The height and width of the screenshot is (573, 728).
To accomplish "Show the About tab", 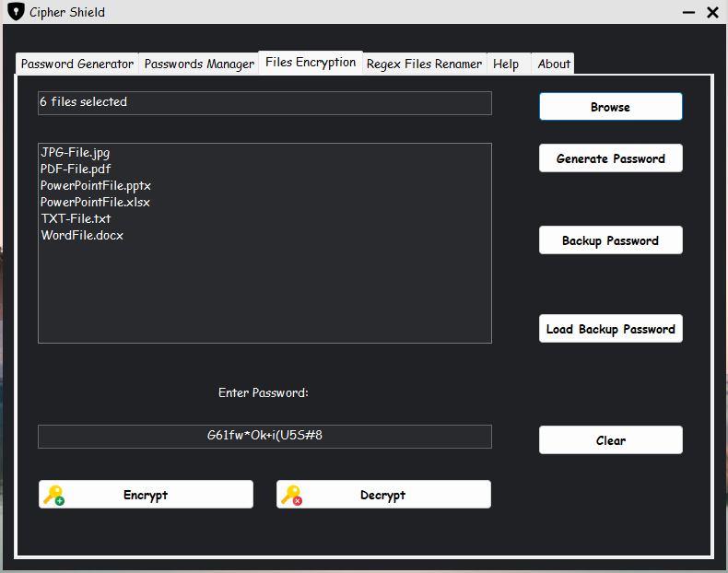I will tap(554, 64).
